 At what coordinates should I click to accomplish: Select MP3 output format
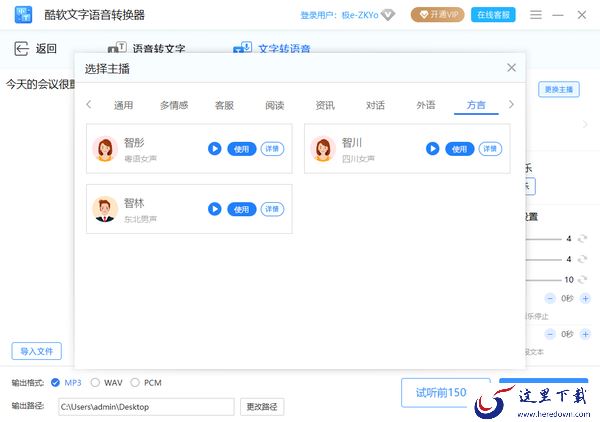coord(66,383)
